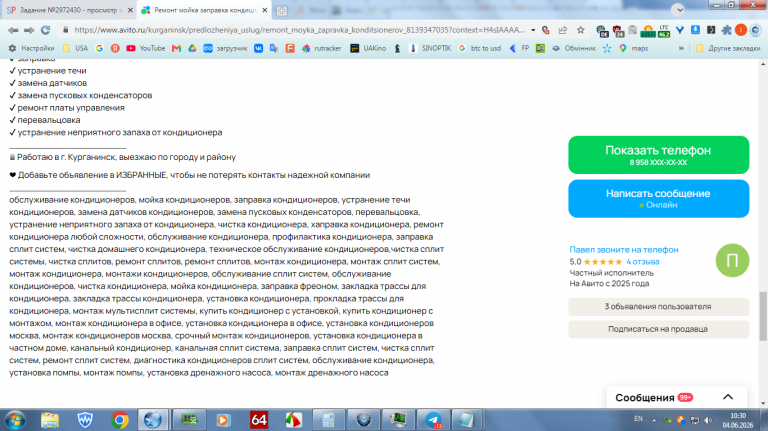Image resolution: width=768 pixels, height=431 pixels.
Task: Open a new browser tab
Action: click(282, 10)
